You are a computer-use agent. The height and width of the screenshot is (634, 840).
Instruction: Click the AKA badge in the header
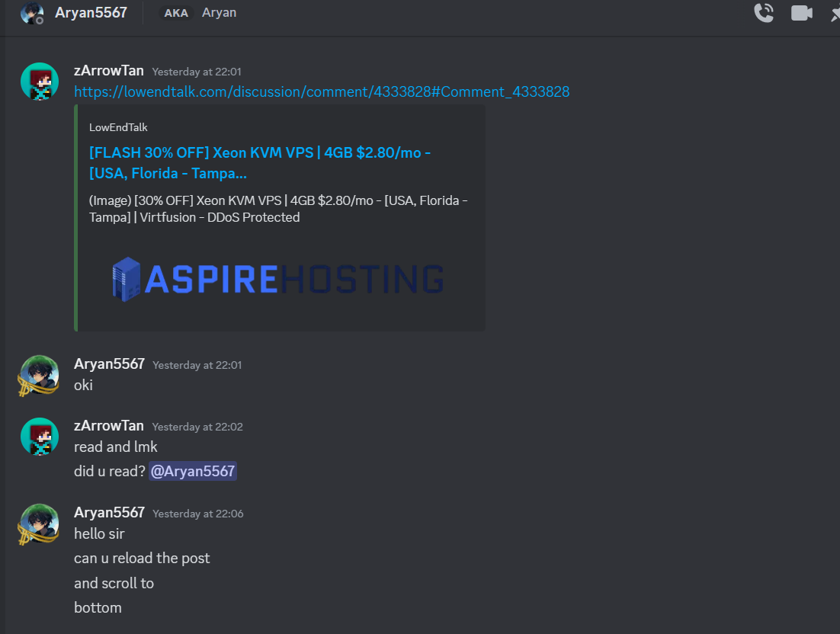176,13
